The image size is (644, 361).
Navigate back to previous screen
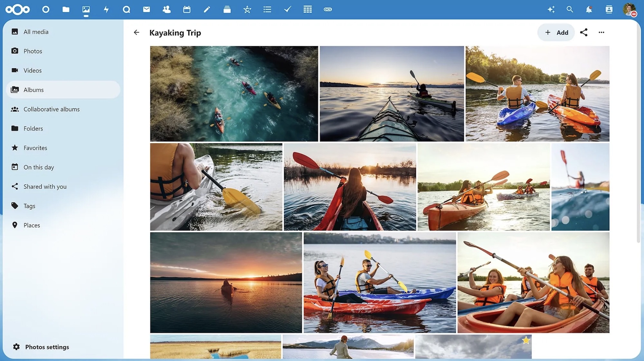click(x=137, y=32)
